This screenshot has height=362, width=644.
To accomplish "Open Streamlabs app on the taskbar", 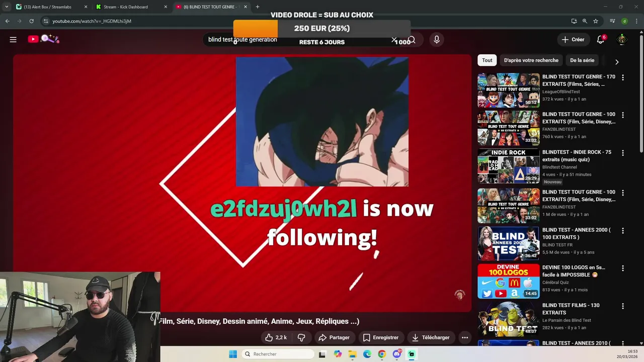I will tap(412, 354).
